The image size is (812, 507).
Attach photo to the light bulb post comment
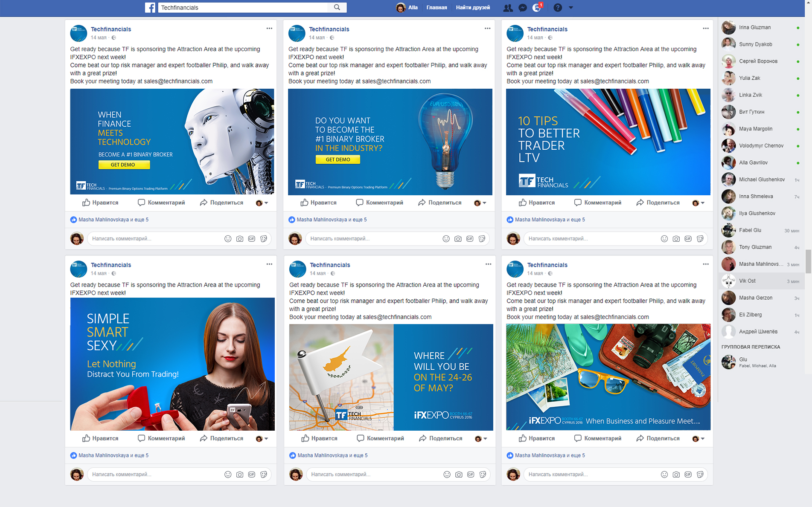[458, 239]
